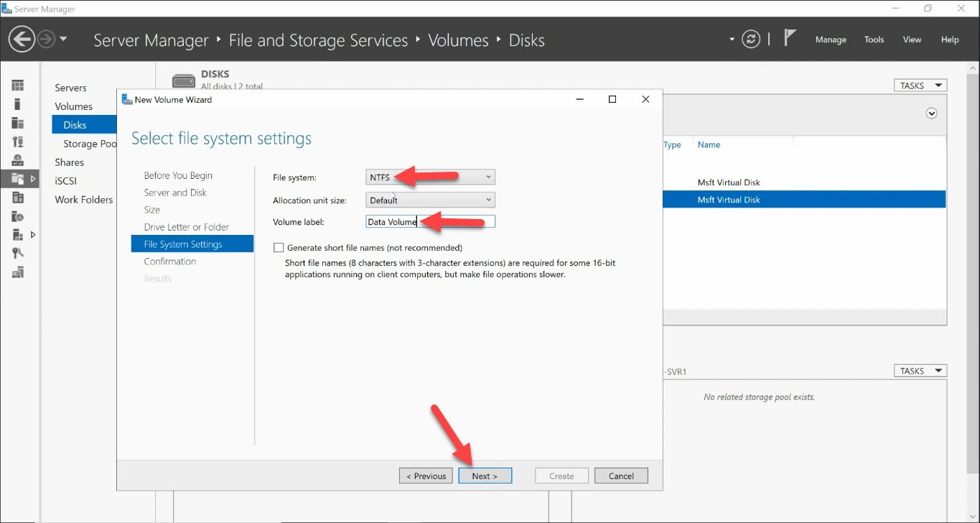980x523 pixels.
Task: Select the server-with-wrench role icon in left rail
Action: [x=18, y=142]
